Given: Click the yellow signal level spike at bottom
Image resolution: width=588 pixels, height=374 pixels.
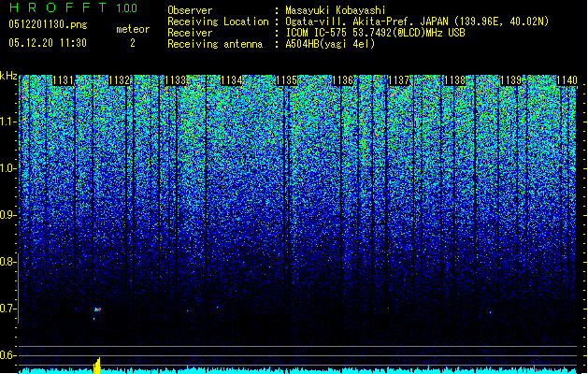Looking at the screenshot, I should click(96, 366).
